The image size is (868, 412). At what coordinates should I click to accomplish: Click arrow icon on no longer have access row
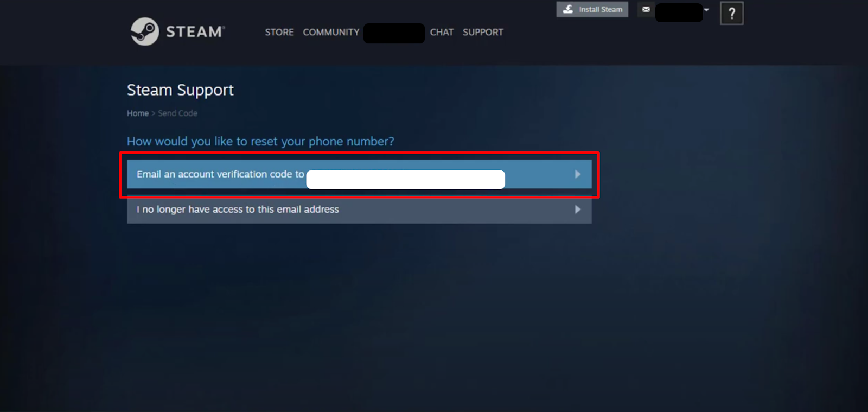pyautogui.click(x=578, y=210)
